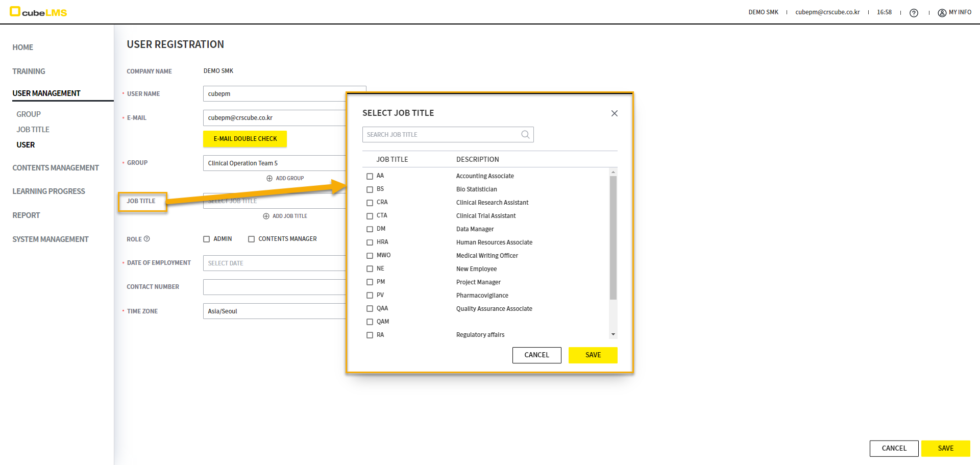The width and height of the screenshot is (980, 465).
Task: Click the ADD GROUP plus icon
Action: click(x=269, y=179)
